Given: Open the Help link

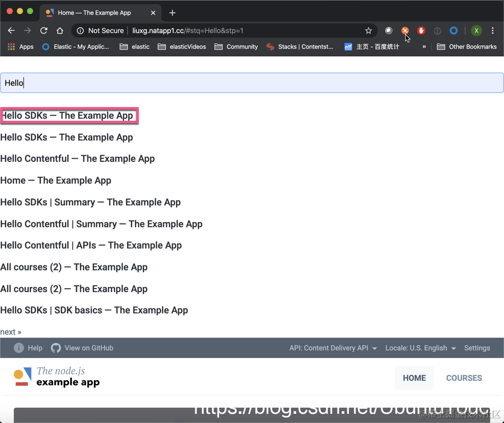Looking at the screenshot, I should coord(35,348).
